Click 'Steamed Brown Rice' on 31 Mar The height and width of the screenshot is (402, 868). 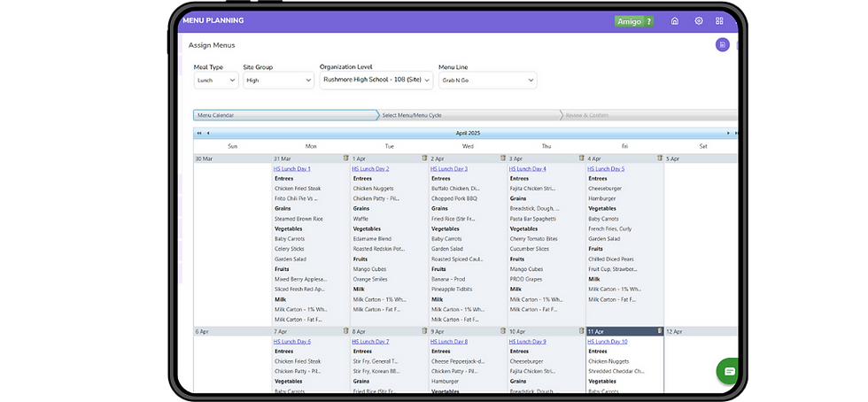pyautogui.click(x=299, y=219)
